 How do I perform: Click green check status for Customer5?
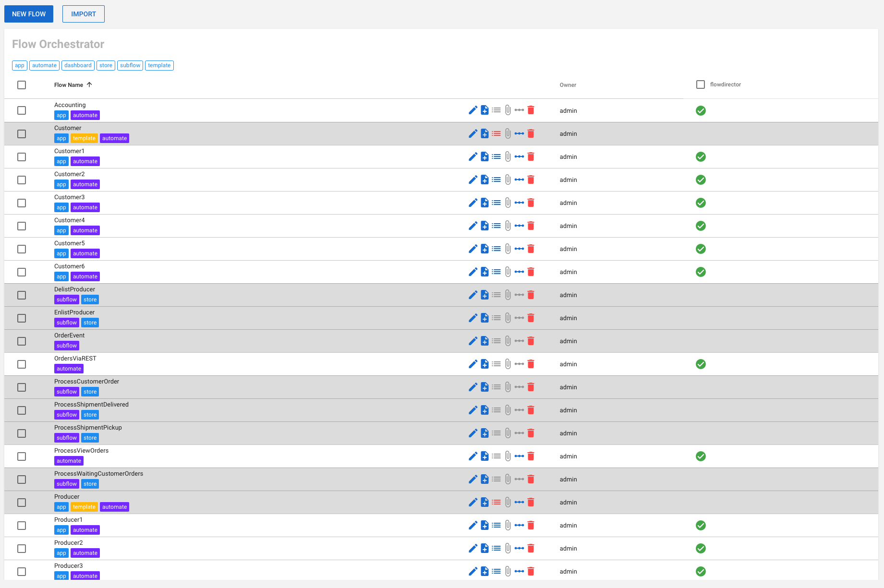[x=701, y=249]
